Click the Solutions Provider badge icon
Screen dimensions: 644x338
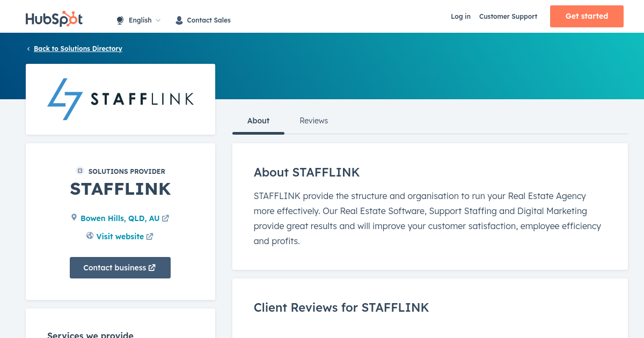[x=80, y=171]
